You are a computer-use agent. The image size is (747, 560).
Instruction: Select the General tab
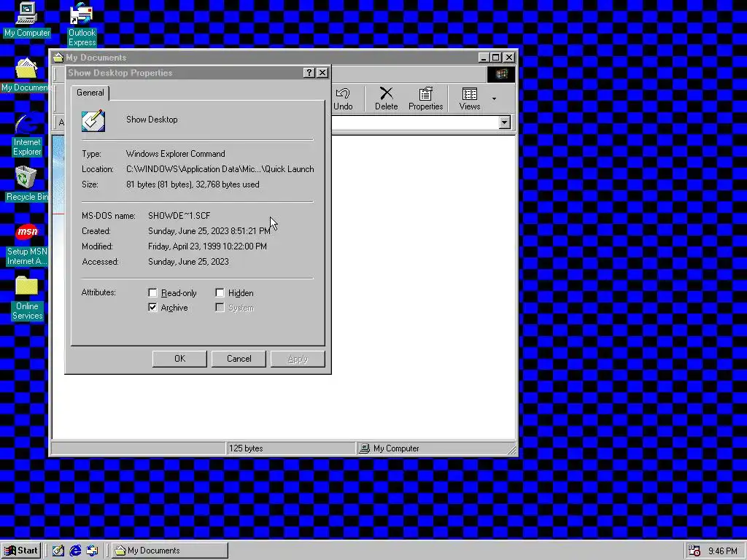tap(90, 93)
